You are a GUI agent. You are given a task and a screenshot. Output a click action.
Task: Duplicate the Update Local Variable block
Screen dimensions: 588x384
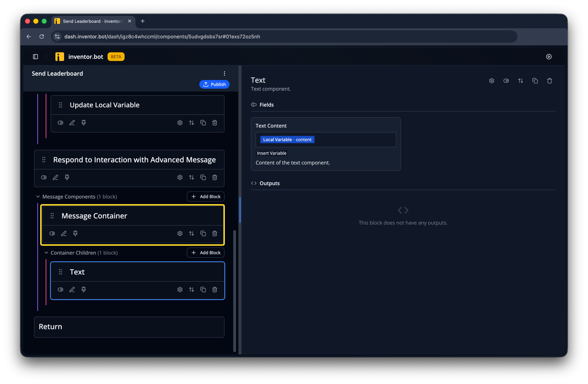click(x=203, y=123)
